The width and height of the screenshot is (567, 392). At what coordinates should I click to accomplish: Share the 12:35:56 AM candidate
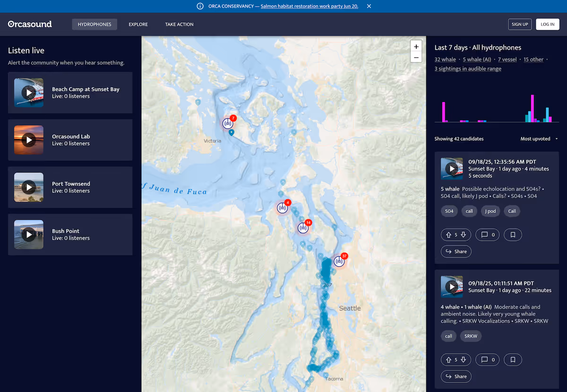(x=456, y=252)
